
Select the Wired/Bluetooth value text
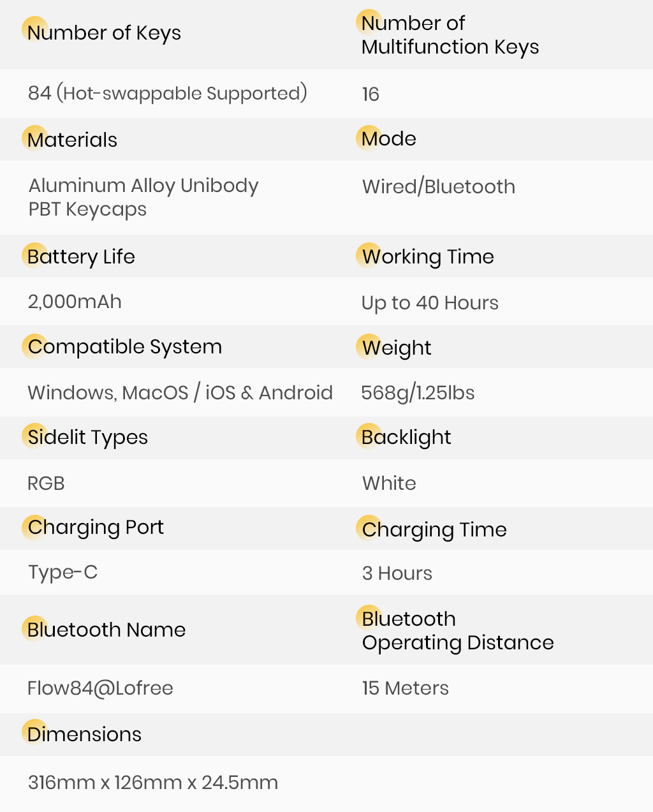click(438, 187)
